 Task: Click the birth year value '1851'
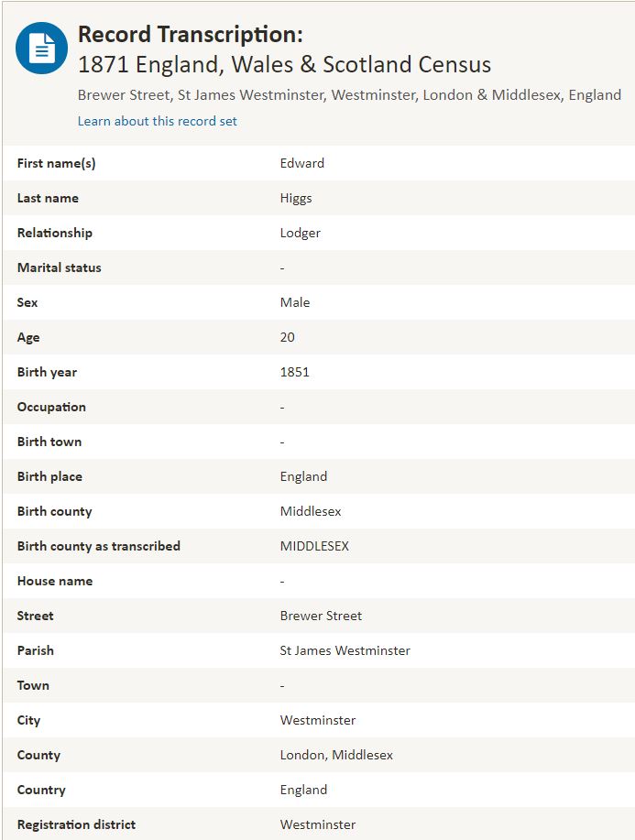[x=295, y=372]
